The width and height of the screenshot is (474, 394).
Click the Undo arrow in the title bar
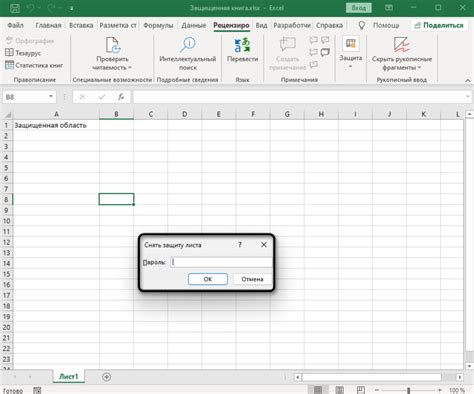click(31, 8)
